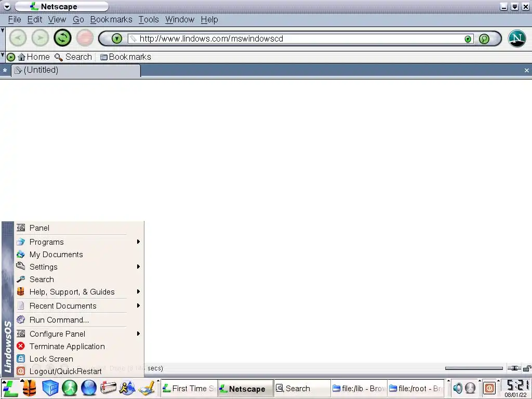Expand the Settings submenu
The image size is (532, 399).
(x=79, y=267)
